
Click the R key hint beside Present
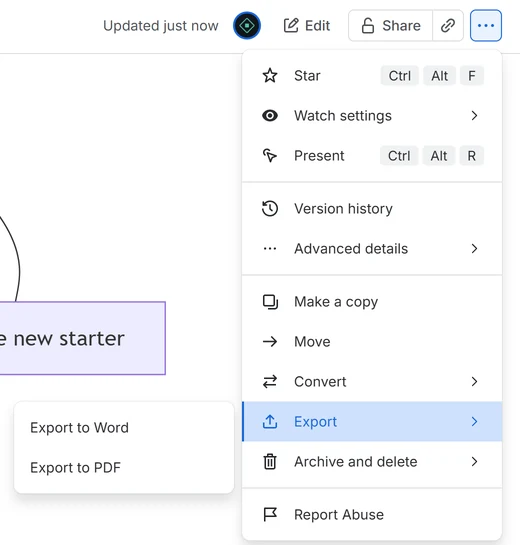tap(471, 155)
